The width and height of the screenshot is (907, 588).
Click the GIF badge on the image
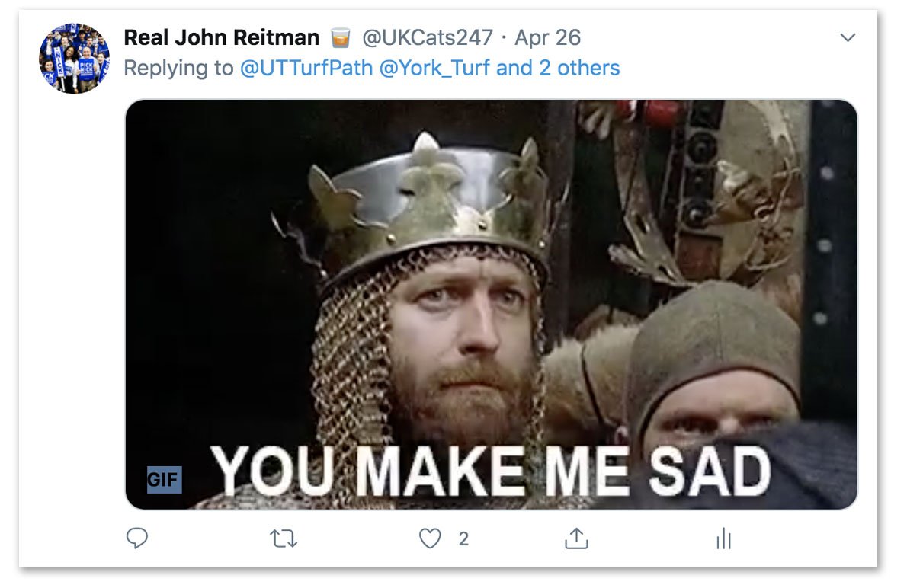(x=164, y=480)
